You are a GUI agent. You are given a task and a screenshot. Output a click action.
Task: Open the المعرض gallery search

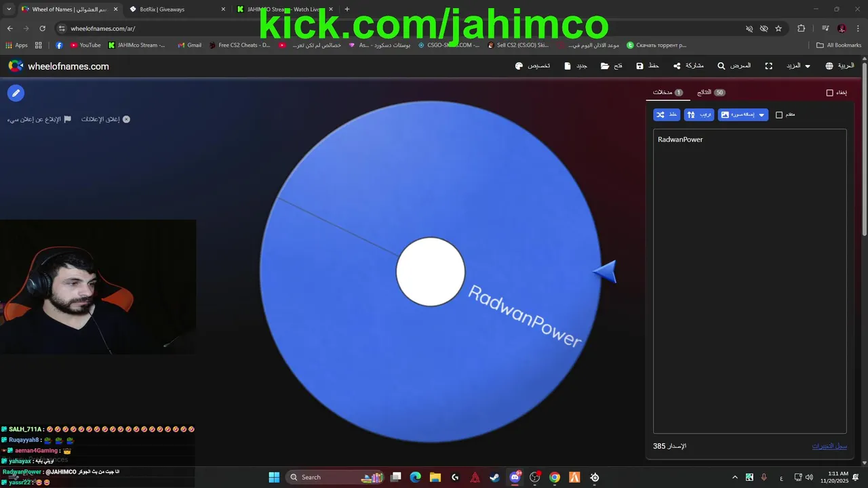734,66
